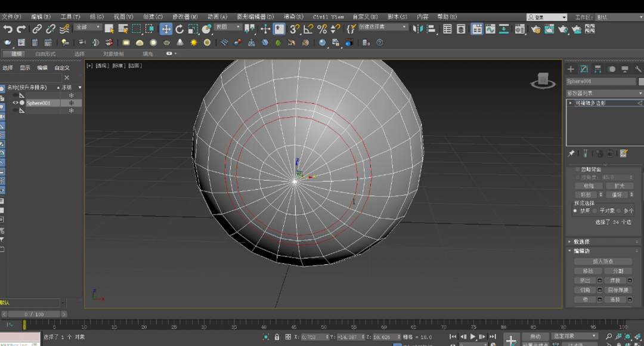The height and width of the screenshot is (346, 644).
Task: Toggle the 3D Snaps icon
Action: pos(294,29)
